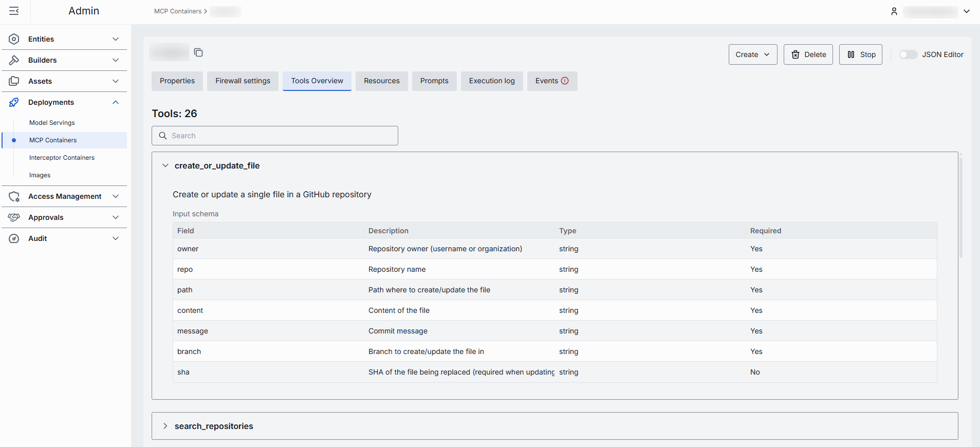Open the Create dropdown button
Image resolution: width=980 pixels, height=447 pixels.
752,54
